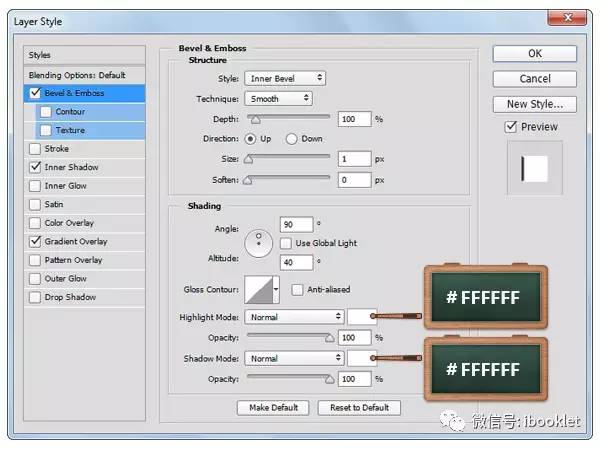
Task: Uncheck the Inner Shadow checkbox
Action: click(x=35, y=167)
